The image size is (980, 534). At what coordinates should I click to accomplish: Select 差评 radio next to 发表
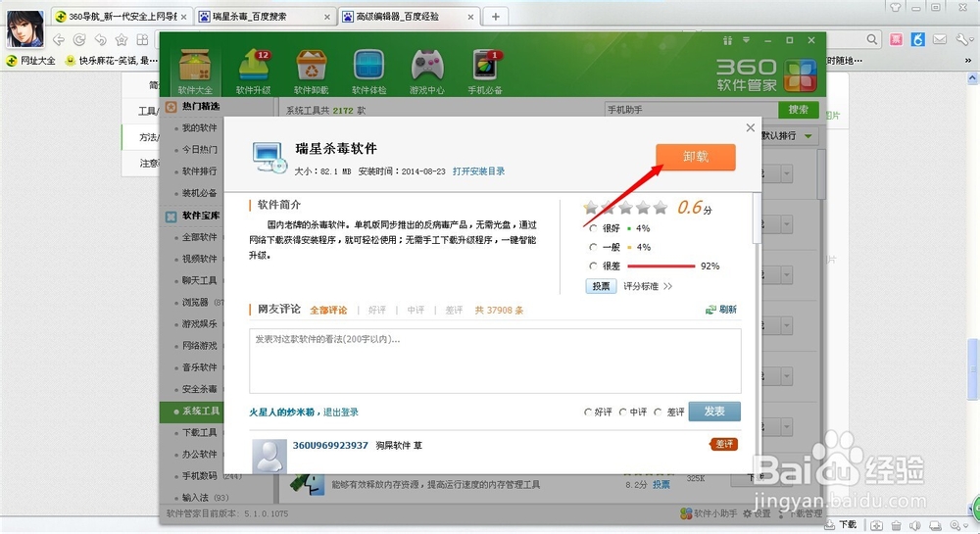pyautogui.click(x=658, y=413)
